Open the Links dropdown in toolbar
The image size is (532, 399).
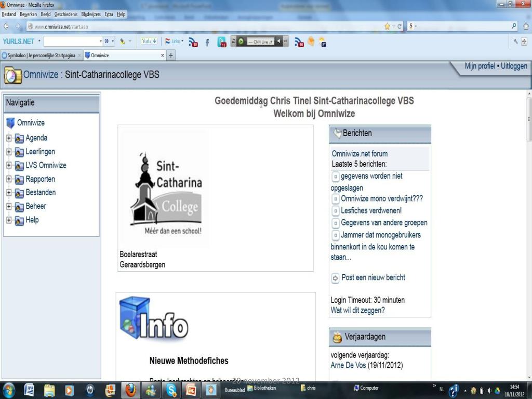click(x=174, y=41)
